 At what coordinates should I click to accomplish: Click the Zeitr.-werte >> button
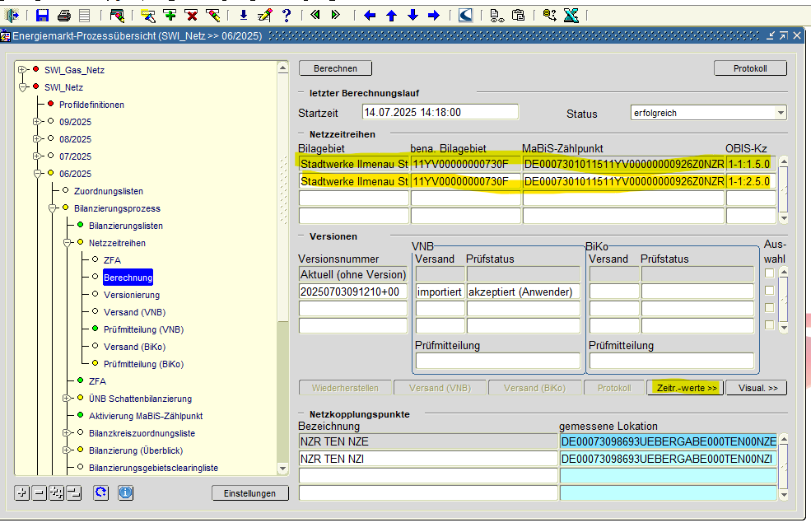click(x=686, y=388)
